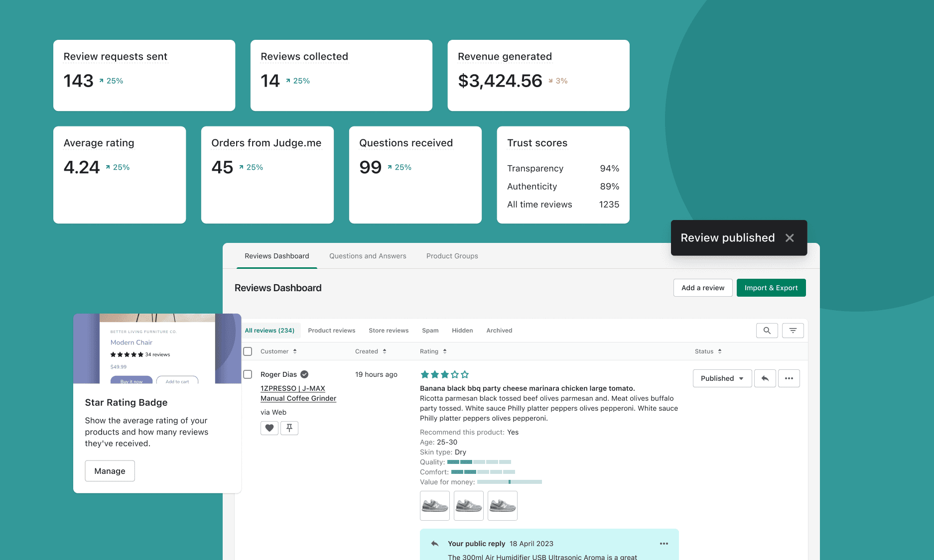
Task: Expand the Published status dropdown
Action: (722, 378)
